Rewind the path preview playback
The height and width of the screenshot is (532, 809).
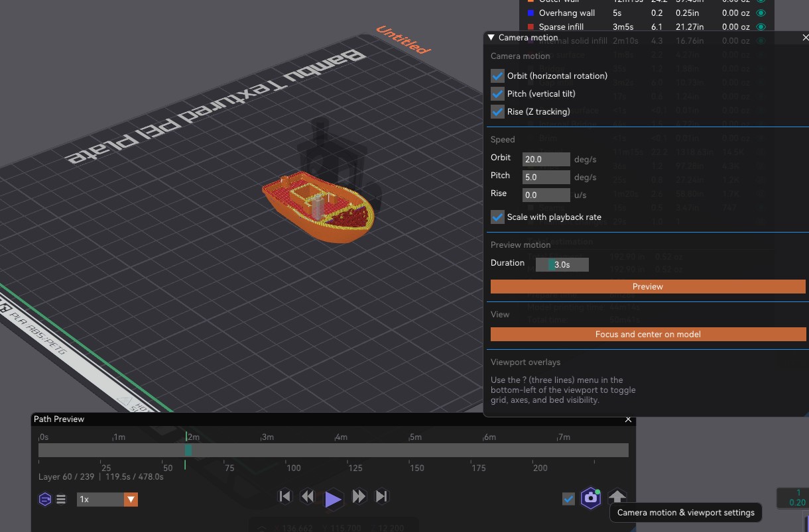[x=308, y=496]
